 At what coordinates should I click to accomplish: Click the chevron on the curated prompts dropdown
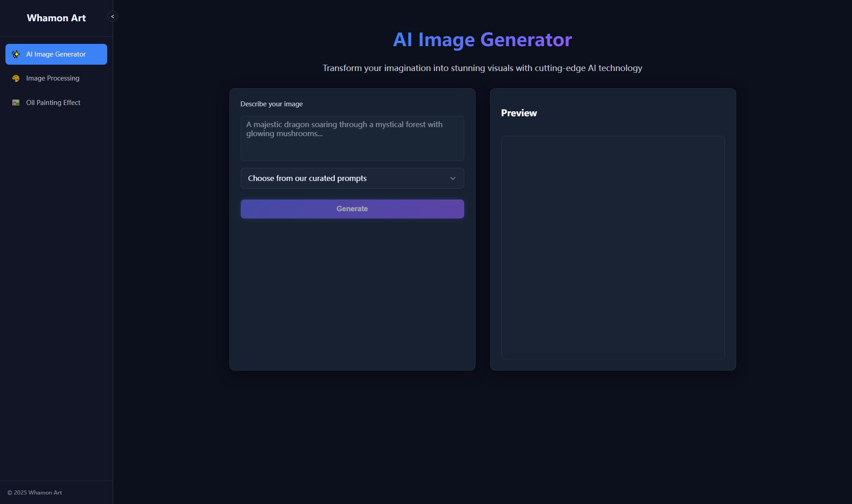pos(452,178)
